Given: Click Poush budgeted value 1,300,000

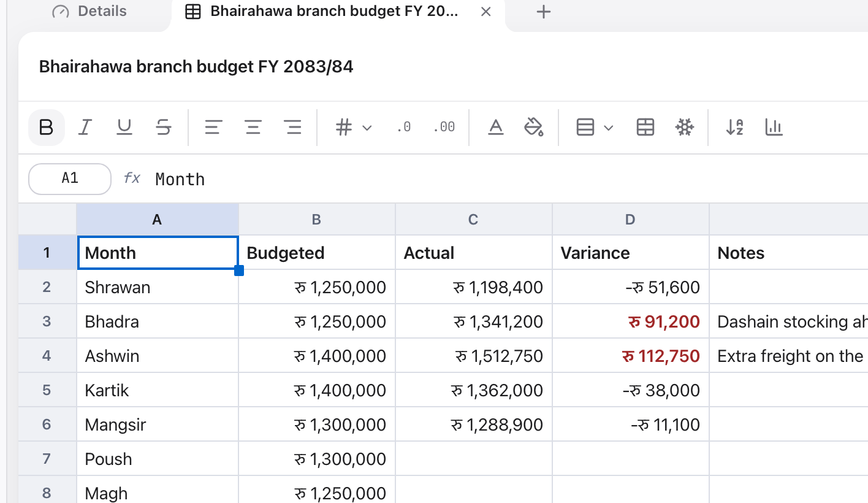Looking at the screenshot, I should pos(317,459).
